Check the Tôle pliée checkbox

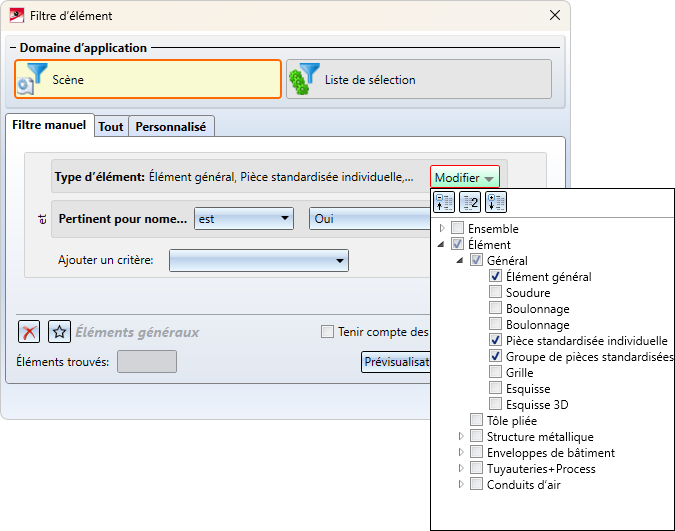pos(476,421)
